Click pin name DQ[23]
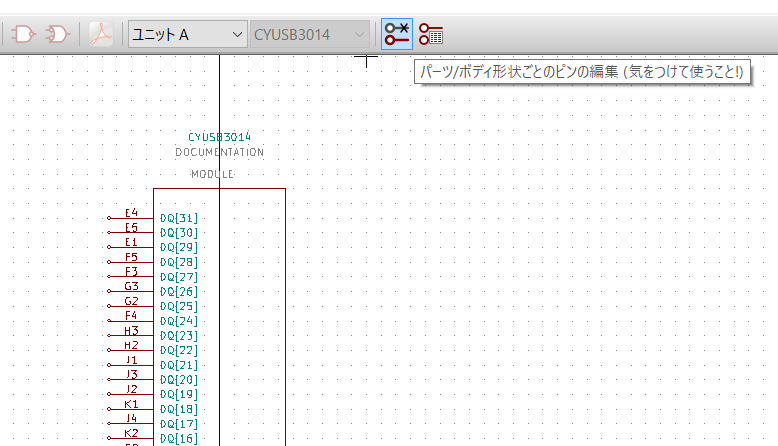Viewport: 778px width, 446px height. tap(179, 336)
